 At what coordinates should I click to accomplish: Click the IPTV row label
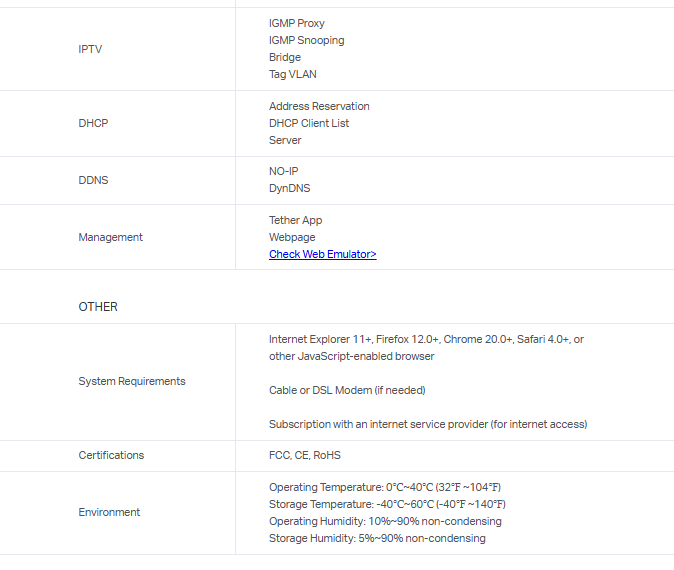[90, 49]
